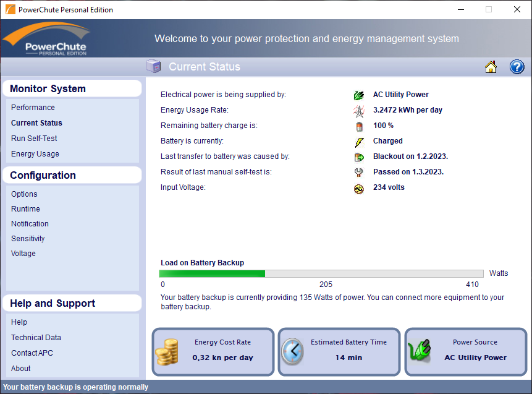Screen dimensions: 532x394
Task: Click the transfer icon beside Blackout on 1.2.2023
Action: [359, 157]
